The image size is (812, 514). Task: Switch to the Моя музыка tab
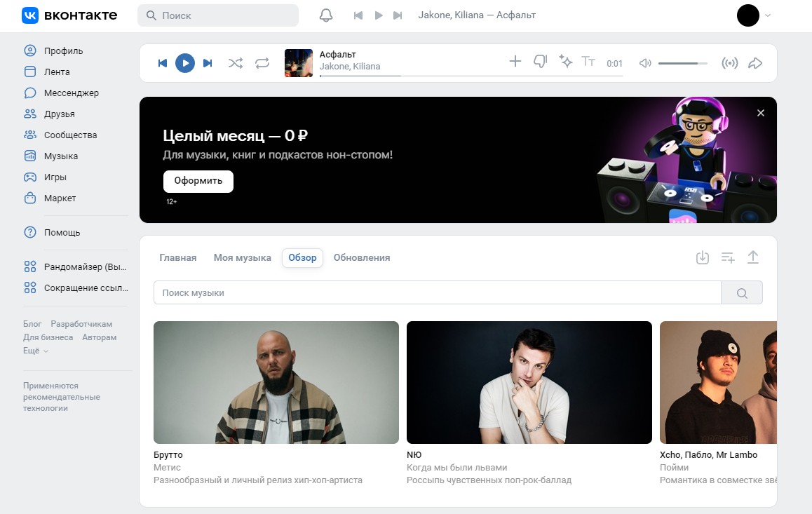242,257
